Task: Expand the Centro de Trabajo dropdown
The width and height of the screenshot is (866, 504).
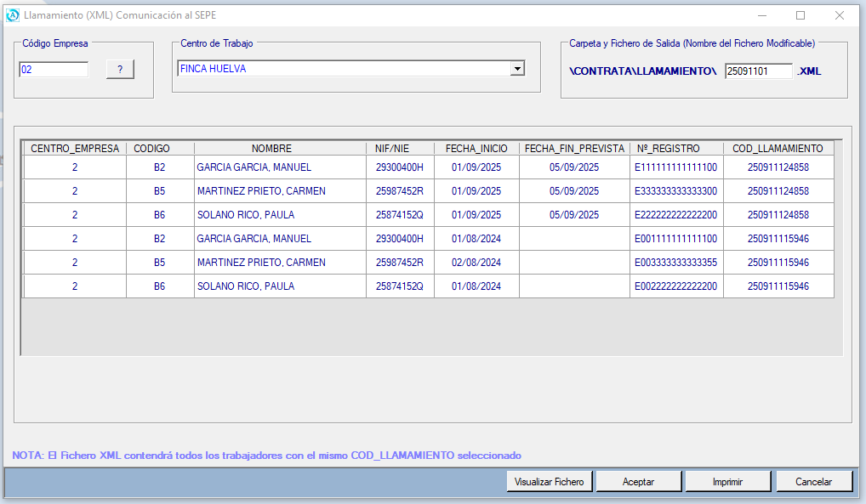Action: coord(516,69)
